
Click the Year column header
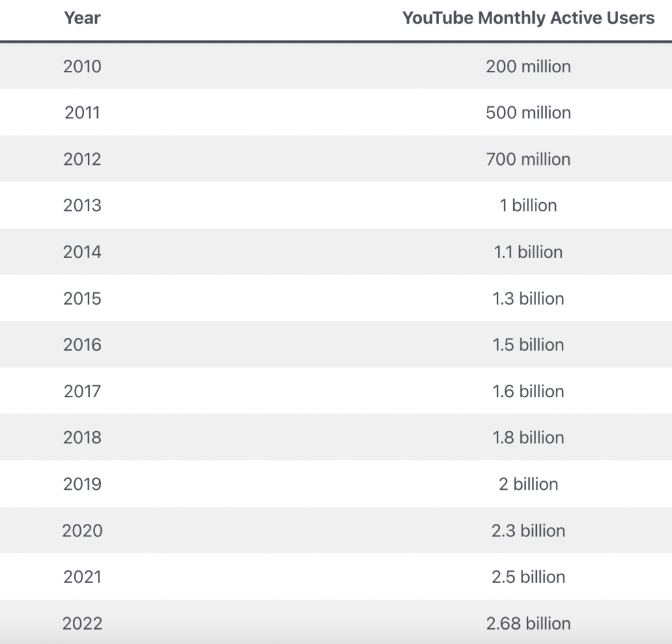pos(82,18)
